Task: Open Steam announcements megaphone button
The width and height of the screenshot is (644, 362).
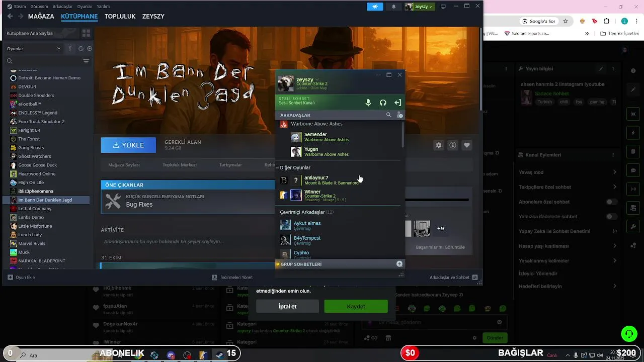Action: pos(375,7)
